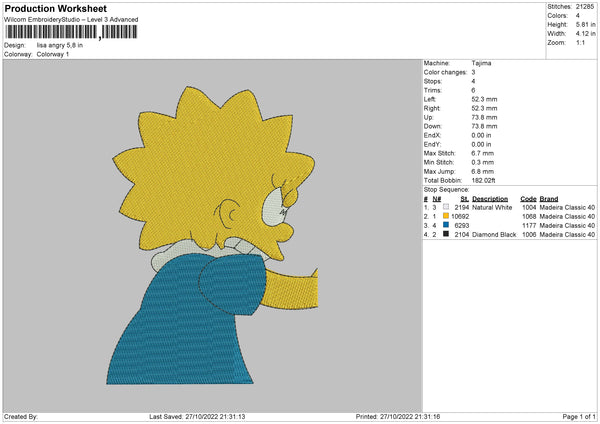This screenshot has width=600, height=424.
Task: Click the Max Jump value 6.8 mm
Action: point(483,171)
